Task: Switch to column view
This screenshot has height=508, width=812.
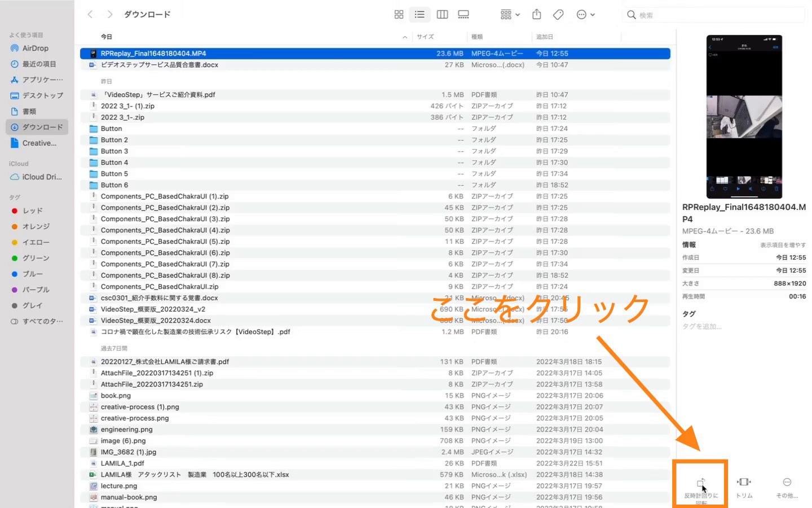Action: [x=442, y=15]
